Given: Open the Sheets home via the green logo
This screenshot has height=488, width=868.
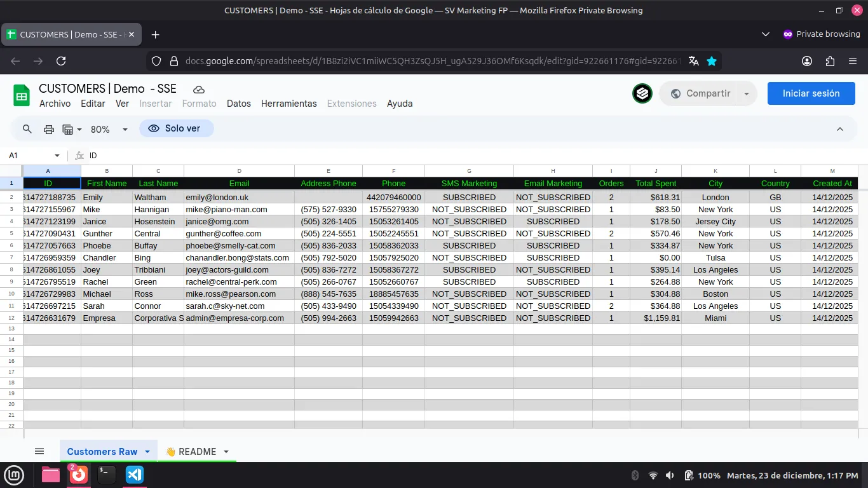Looking at the screenshot, I should [21, 94].
